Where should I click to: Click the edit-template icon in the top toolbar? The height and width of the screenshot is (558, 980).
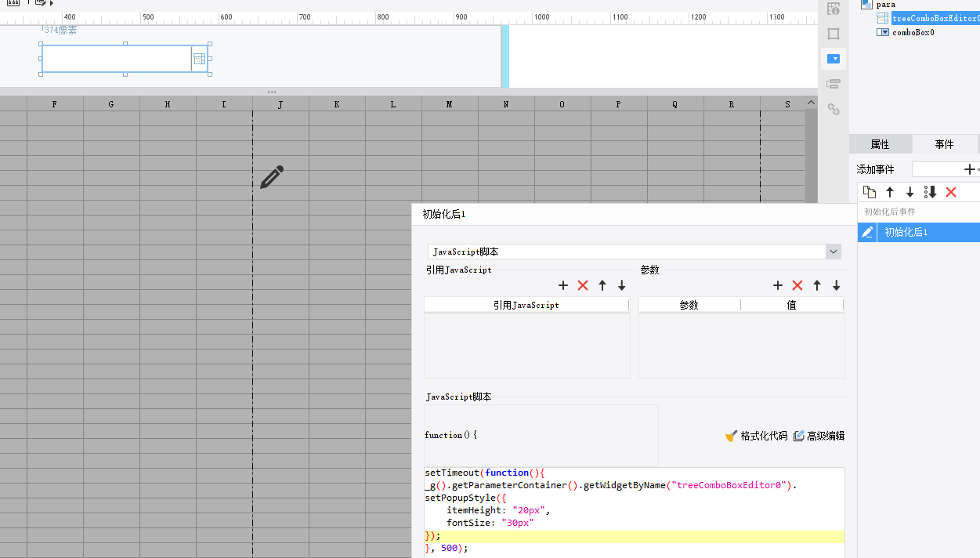click(41, 2)
